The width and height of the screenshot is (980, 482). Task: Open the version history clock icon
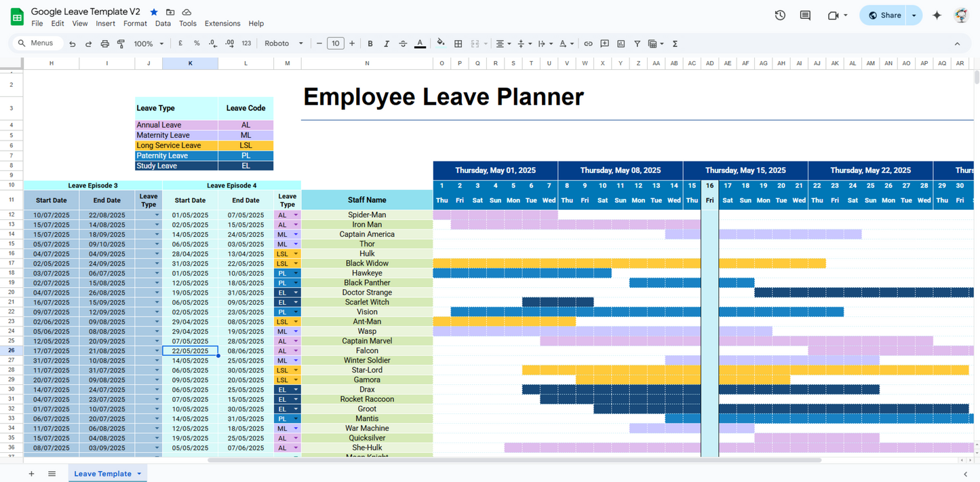click(x=780, y=15)
